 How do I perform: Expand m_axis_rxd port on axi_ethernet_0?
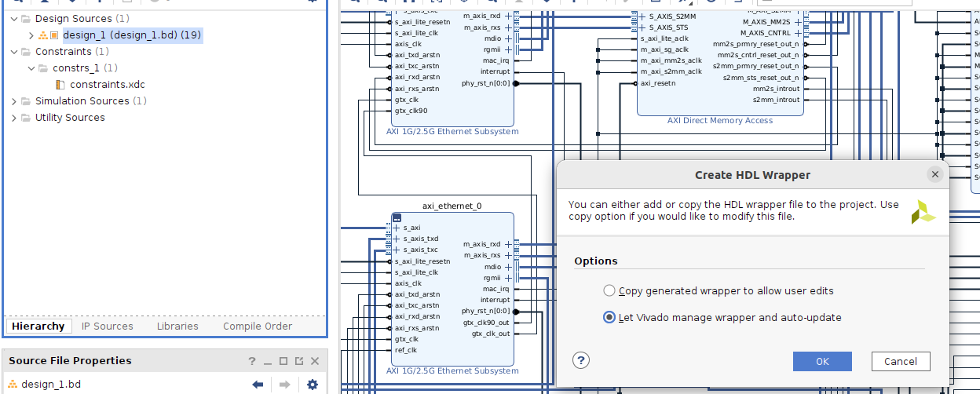point(508,244)
